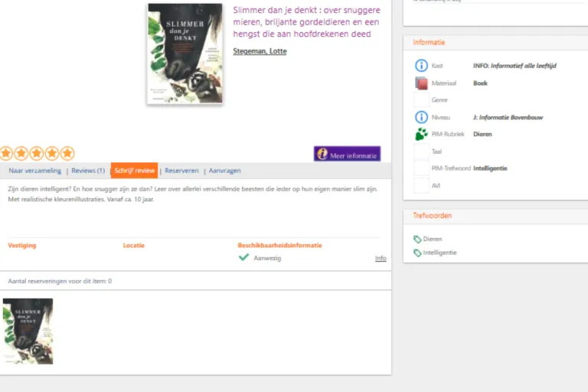
Task: Open the Reviews (1) tab
Action: pos(88,171)
